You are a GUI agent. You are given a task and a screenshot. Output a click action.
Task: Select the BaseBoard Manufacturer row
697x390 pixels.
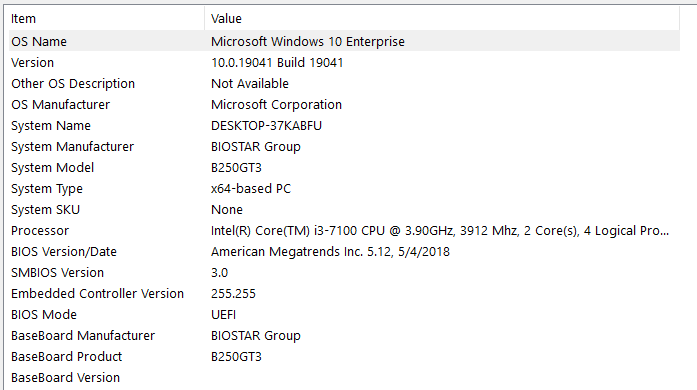pyautogui.click(x=344, y=335)
